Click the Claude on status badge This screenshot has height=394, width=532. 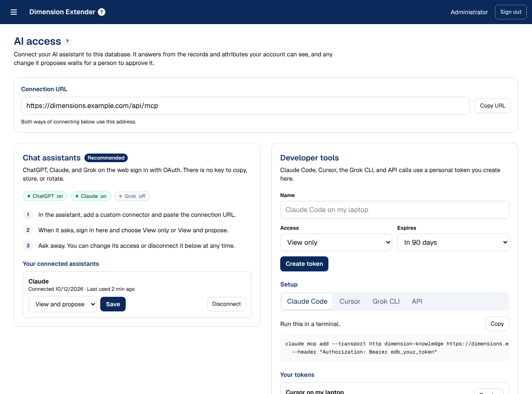click(x=91, y=196)
